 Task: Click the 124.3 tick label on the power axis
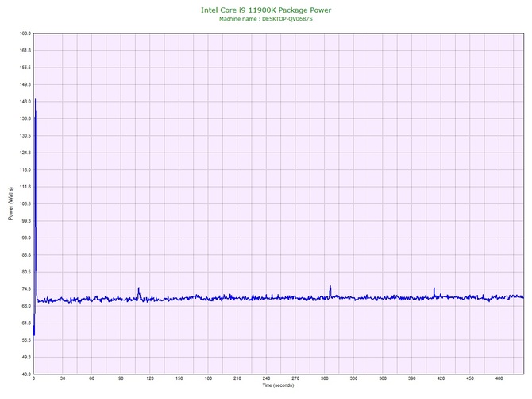coord(24,153)
